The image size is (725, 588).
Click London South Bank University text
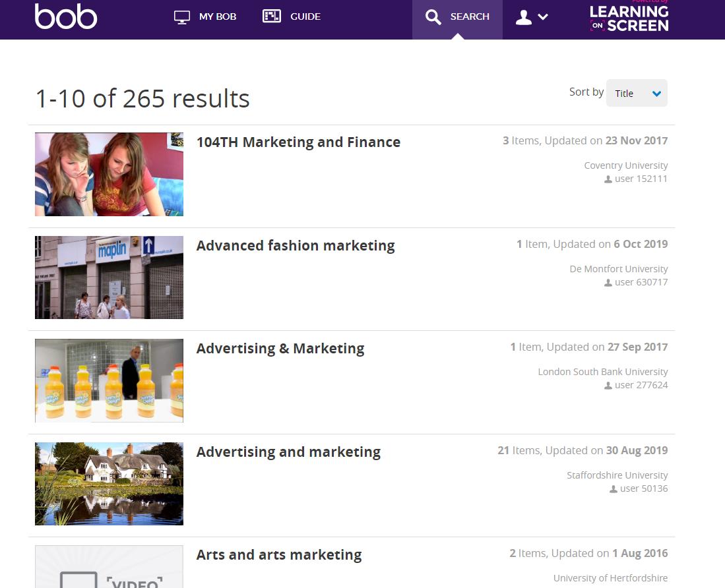point(603,372)
